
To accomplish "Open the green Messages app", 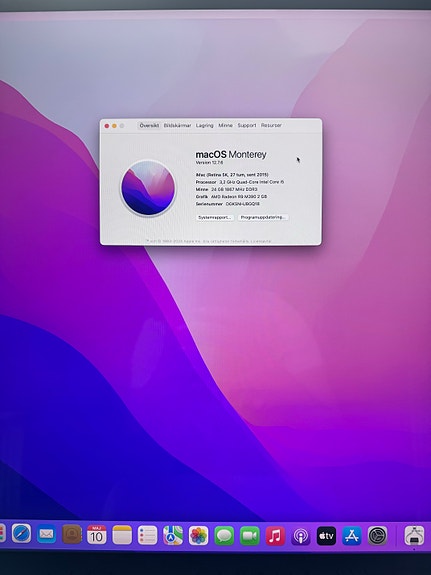I will point(224,536).
